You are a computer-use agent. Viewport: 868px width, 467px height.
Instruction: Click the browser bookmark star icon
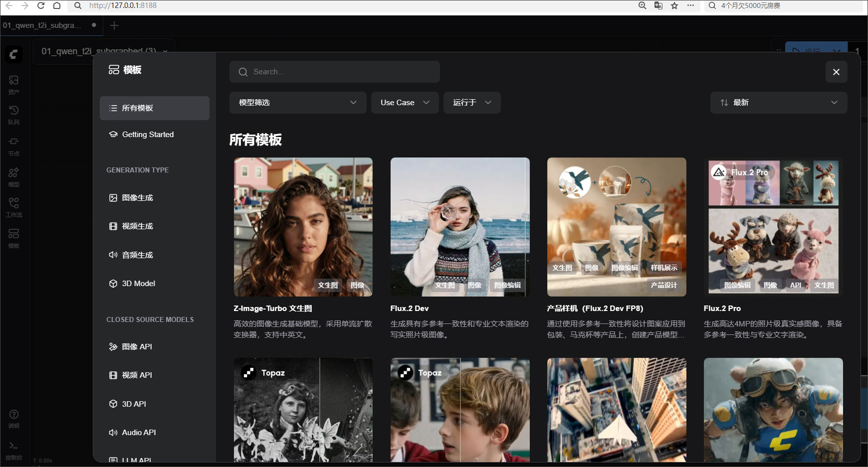pos(674,5)
